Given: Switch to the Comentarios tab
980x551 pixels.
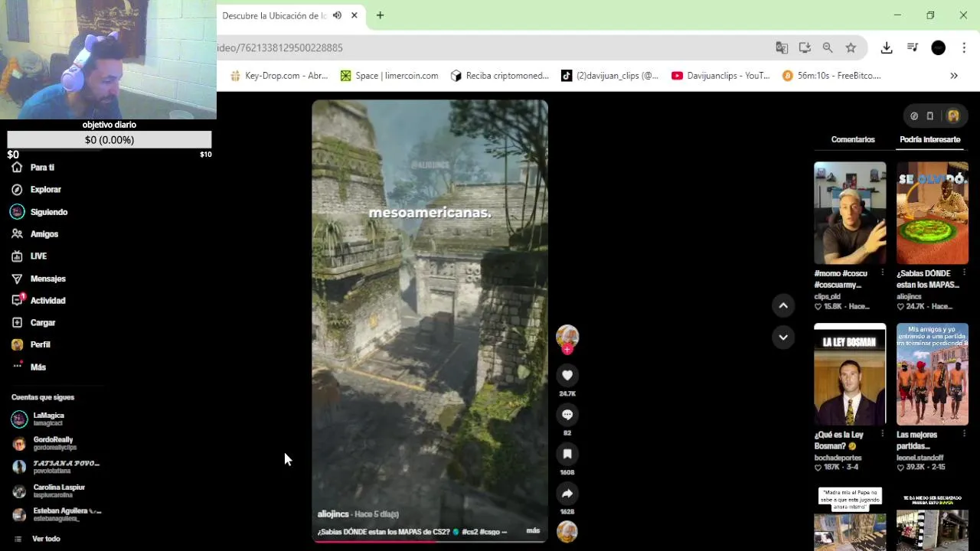Looking at the screenshot, I should [x=853, y=139].
